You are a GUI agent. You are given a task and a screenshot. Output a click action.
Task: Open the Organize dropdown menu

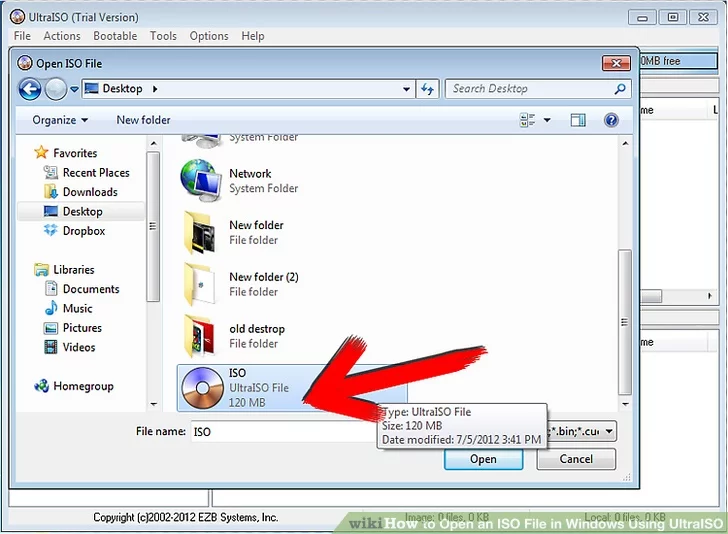click(x=60, y=120)
